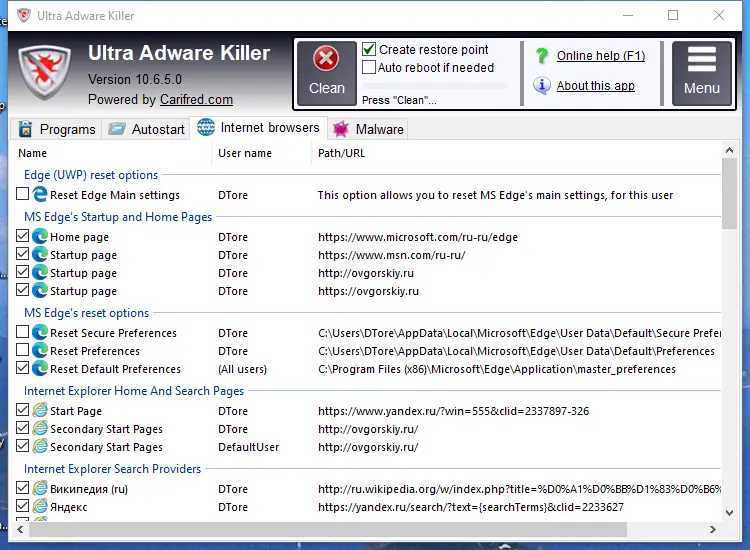
Task: Uncheck IE Start Page checkbox
Action: [22, 409]
